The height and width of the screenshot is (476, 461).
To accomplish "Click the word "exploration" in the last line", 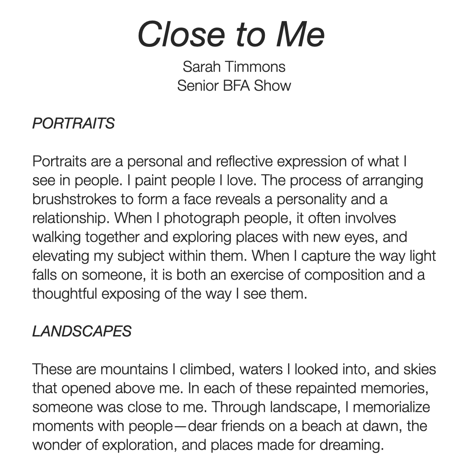I will (138, 445).
